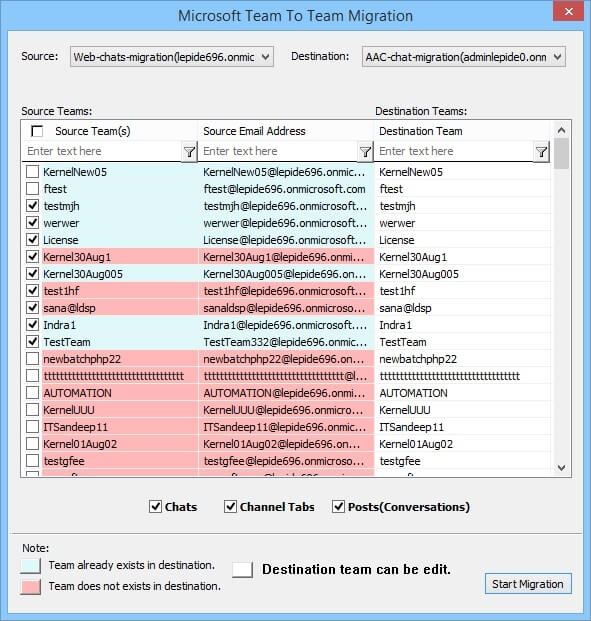The width and height of the screenshot is (591, 621).
Task: Click the Destination Team filter text field
Action: [x=454, y=151]
